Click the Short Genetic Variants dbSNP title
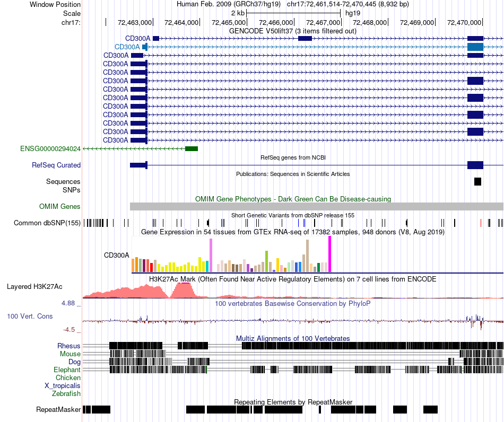 (x=293, y=215)
